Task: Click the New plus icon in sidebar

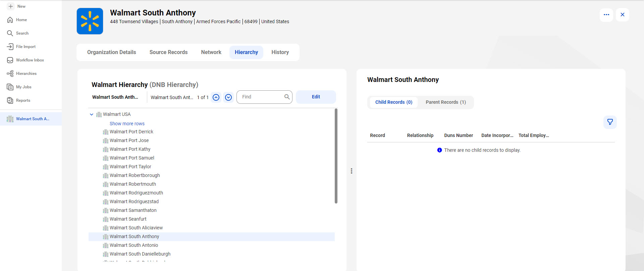Action: [x=11, y=6]
